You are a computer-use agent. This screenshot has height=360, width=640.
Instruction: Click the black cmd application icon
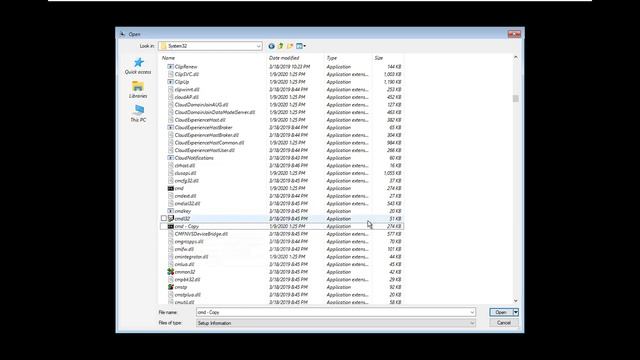[x=171, y=189]
